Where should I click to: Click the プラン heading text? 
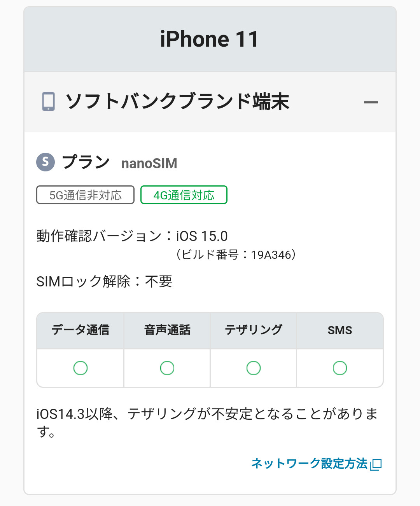pos(86,162)
